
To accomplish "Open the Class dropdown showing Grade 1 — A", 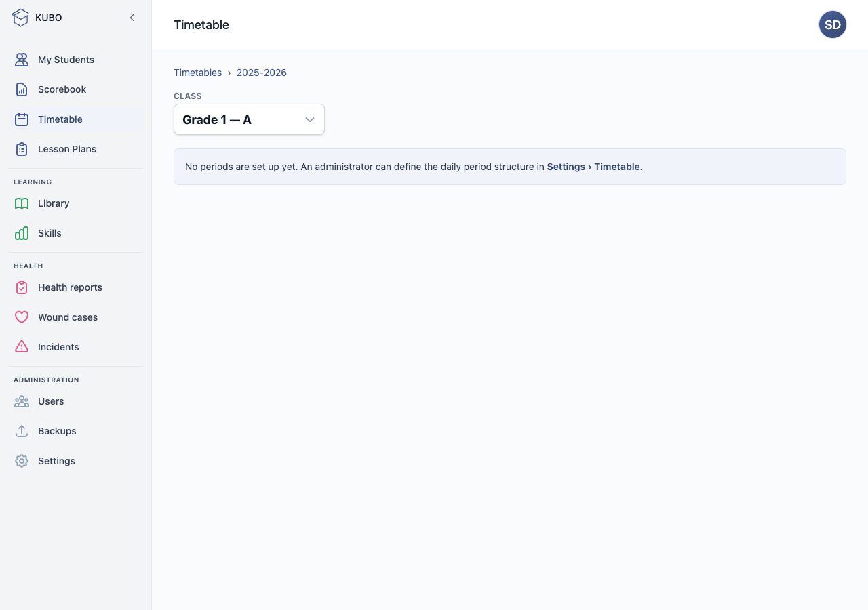I will tap(249, 119).
